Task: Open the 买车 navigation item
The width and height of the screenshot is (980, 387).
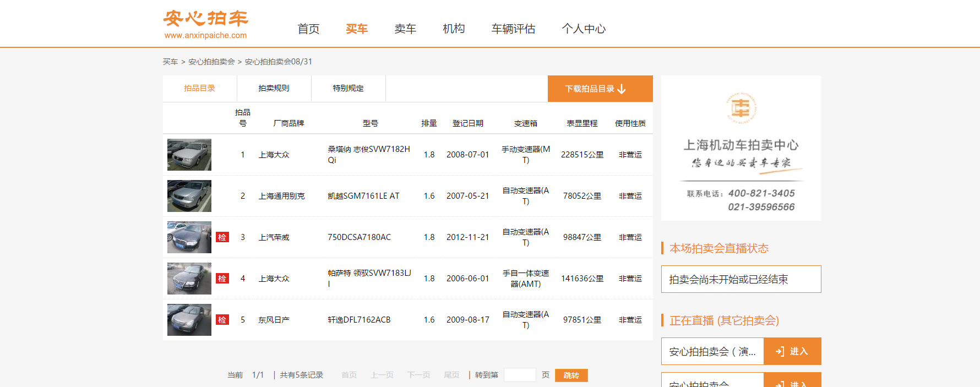Action: [x=357, y=29]
